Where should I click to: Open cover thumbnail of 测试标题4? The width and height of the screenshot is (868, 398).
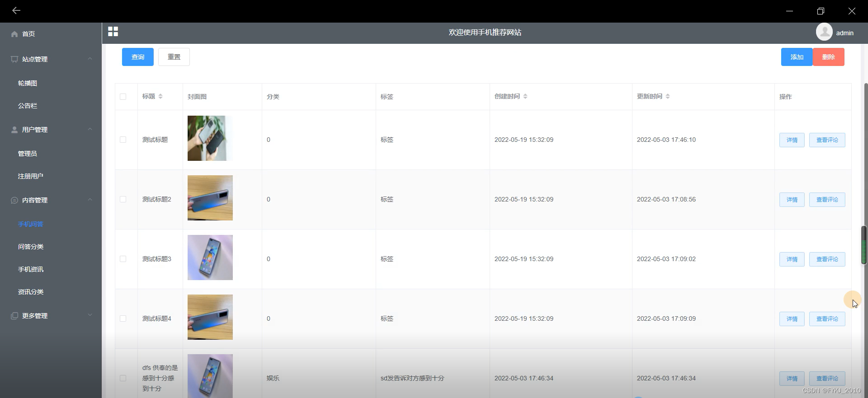tap(210, 317)
